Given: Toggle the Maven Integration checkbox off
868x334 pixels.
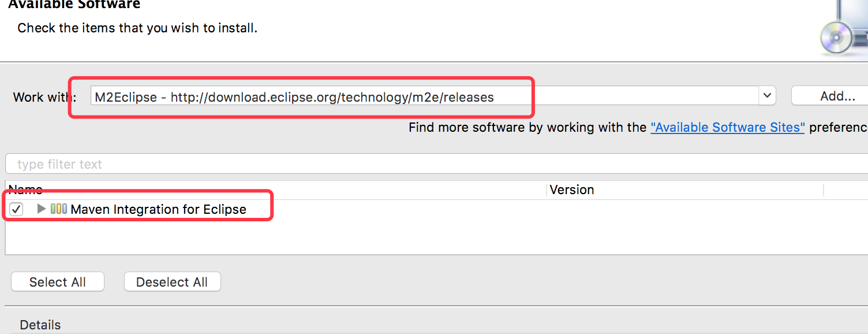Looking at the screenshot, I should tap(16, 209).
